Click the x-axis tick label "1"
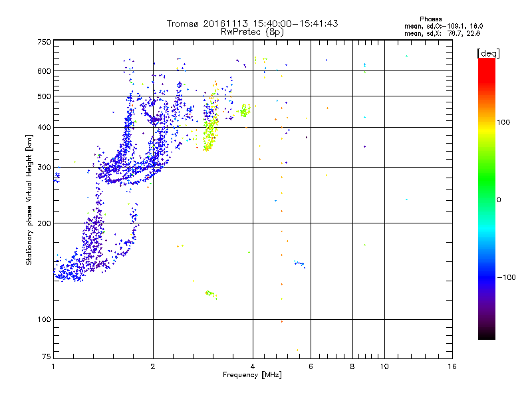The image size is (532, 399). pos(53,366)
